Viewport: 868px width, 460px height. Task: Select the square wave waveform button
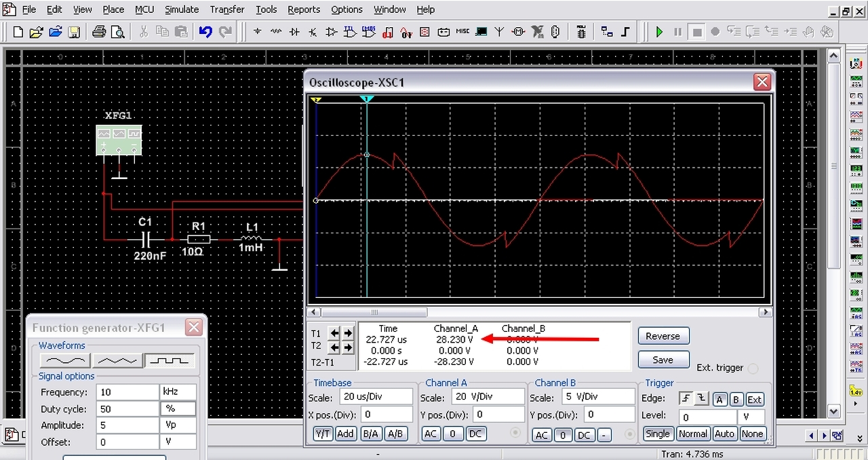pyautogui.click(x=170, y=360)
